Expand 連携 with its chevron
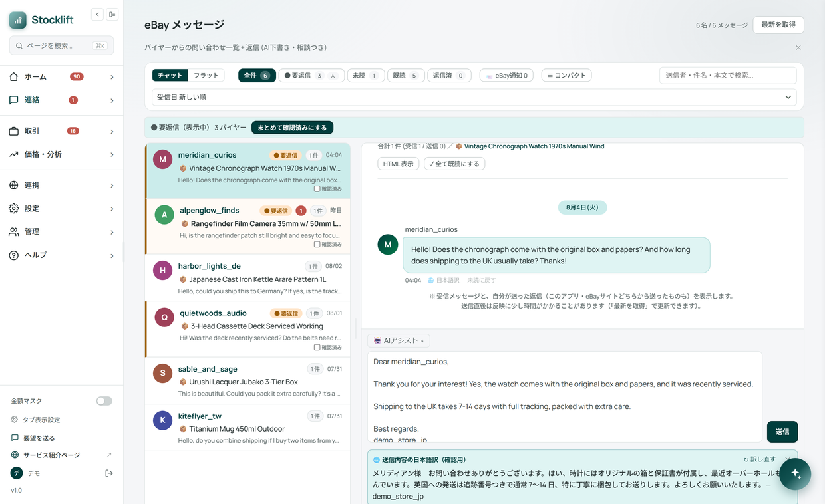This screenshot has height=504, width=825. point(112,186)
